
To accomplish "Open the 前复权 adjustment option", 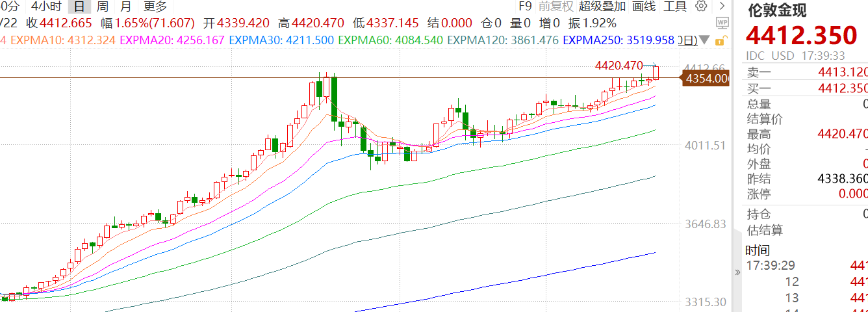I will pyautogui.click(x=555, y=6).
